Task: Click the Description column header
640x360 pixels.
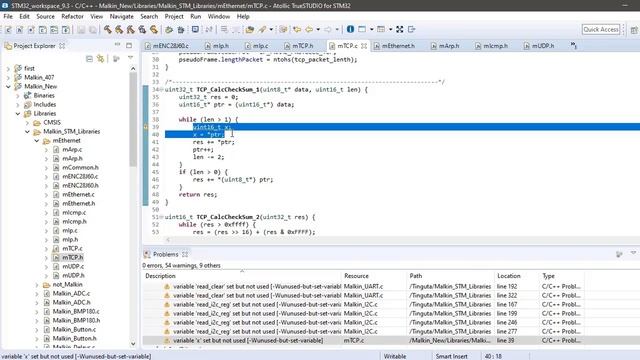Action: (x=242, y=276)
